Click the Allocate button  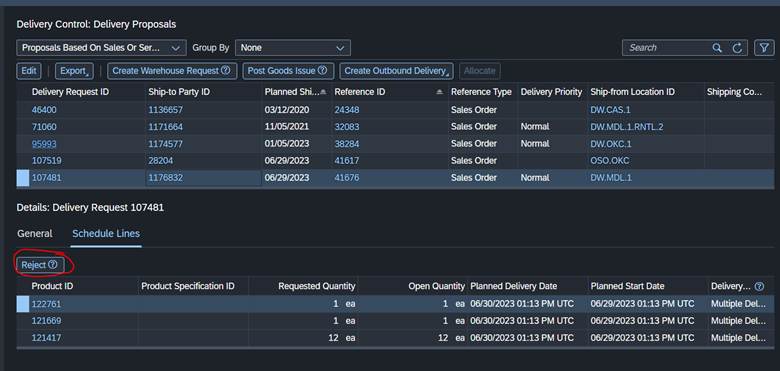[x=480, y=71]
